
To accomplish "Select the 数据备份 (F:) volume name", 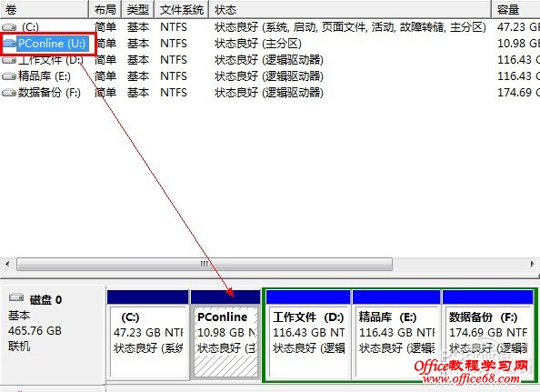I will [49, 93].
